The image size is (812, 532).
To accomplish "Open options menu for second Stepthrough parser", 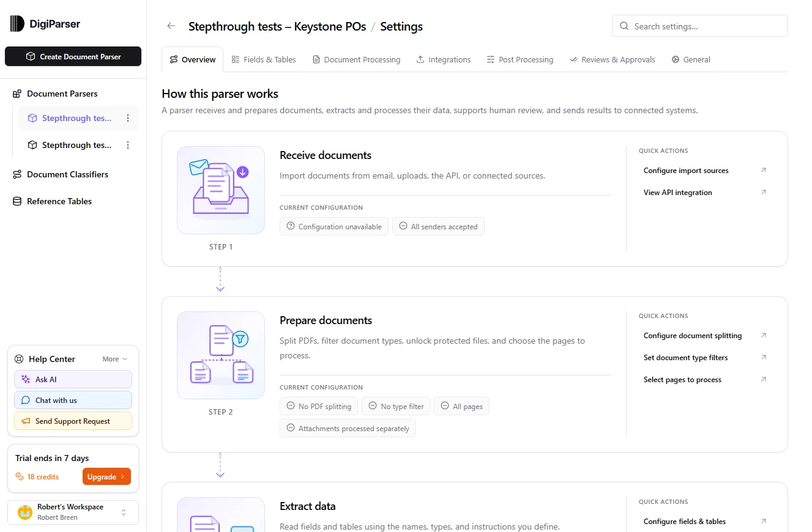I will pos(128,145).
